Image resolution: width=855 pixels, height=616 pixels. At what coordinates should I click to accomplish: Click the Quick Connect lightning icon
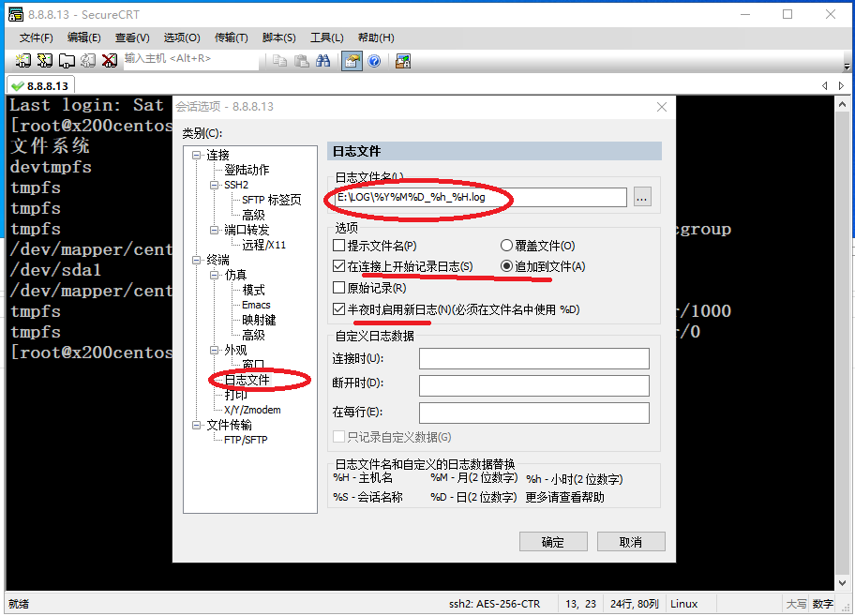(45, 61)
